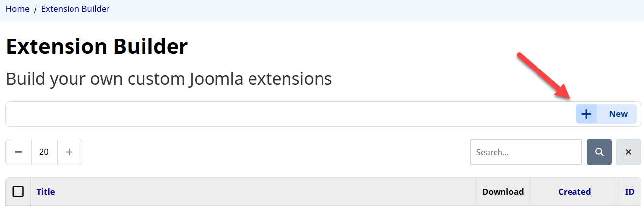
Task: Increase list limit with plus icon
Action: tap(70, 152)
